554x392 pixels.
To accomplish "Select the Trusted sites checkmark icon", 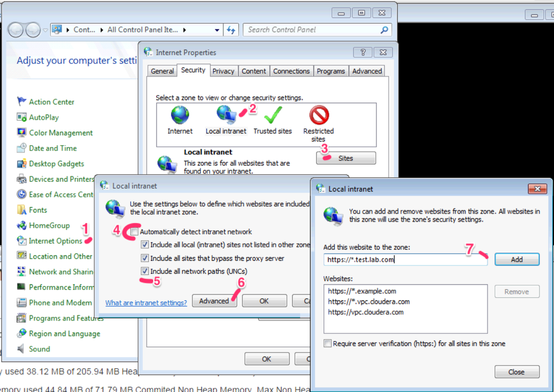I will (x=273, y=115).
